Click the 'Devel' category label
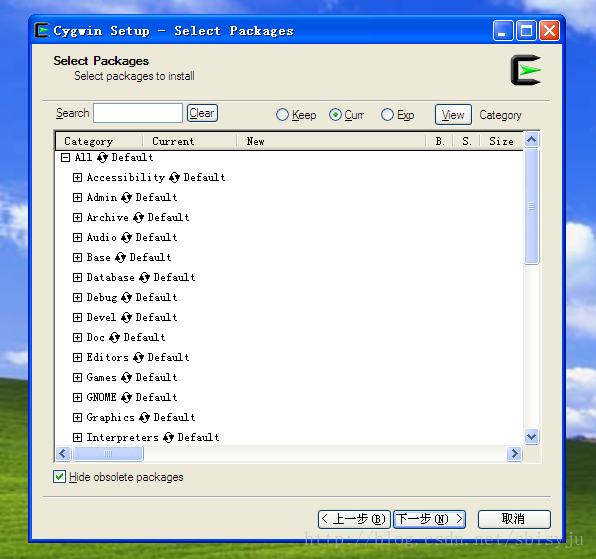Screen dimensions: 596x559 point(101,317)
